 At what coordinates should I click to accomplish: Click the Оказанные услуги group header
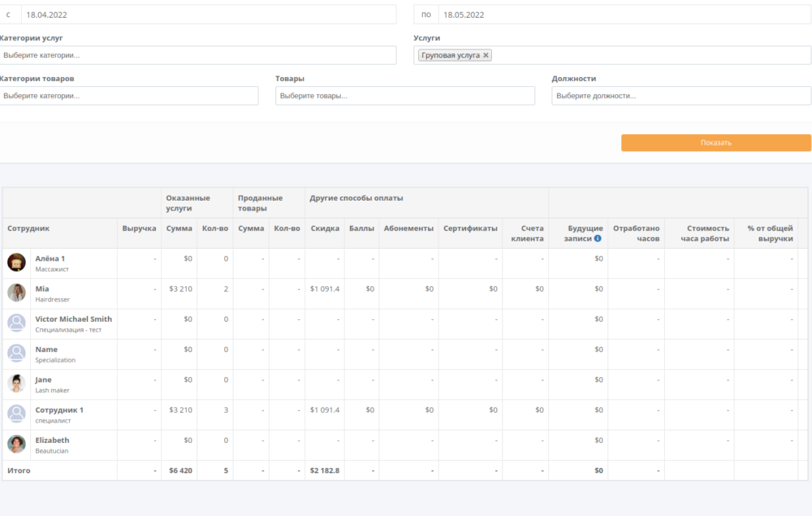[188, 203]
